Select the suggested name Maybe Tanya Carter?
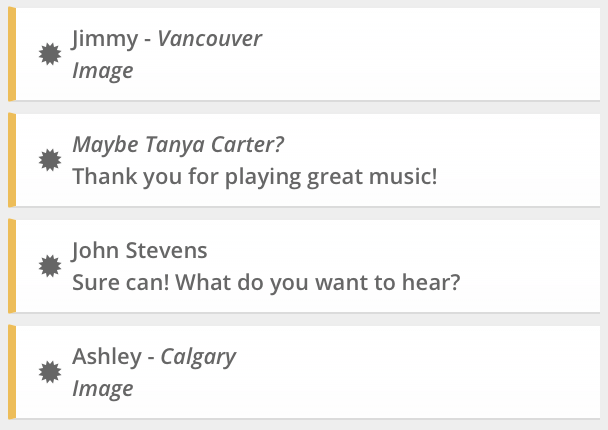 [x=178, y=144]
